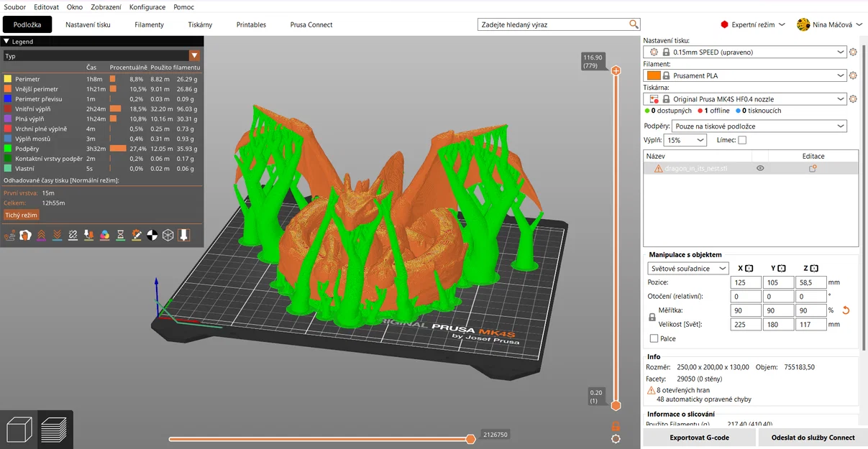This screenshot has height=449, width=868.
Task: Toggle color changes multicolor circles icon
Action: click(104, 235)
